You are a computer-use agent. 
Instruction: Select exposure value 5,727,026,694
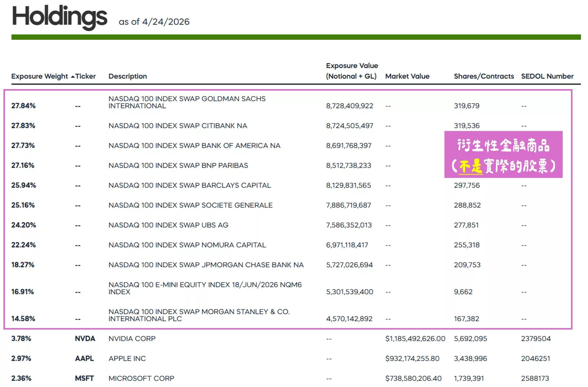(x=349, y=265)
